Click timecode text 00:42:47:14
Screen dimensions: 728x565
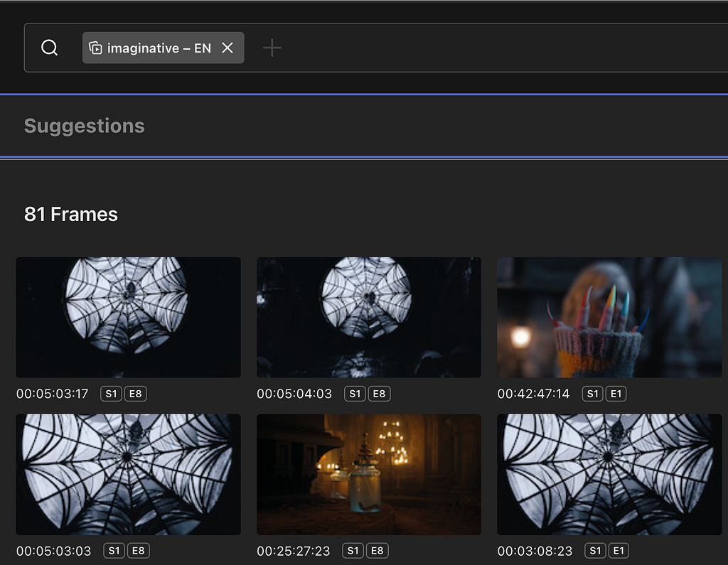(x=533, y=394)
